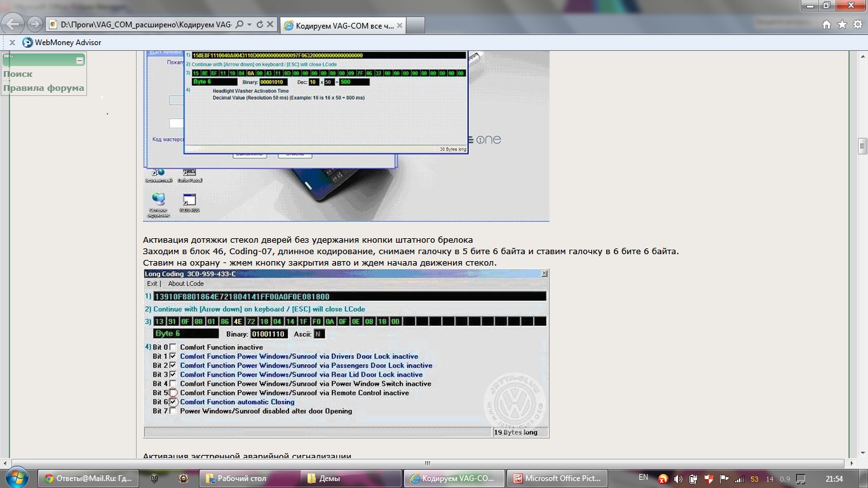Screen dimensions: 868x488
Task: Close the Кодируем VAG-COM tab
Action: (x=400, y=26)
